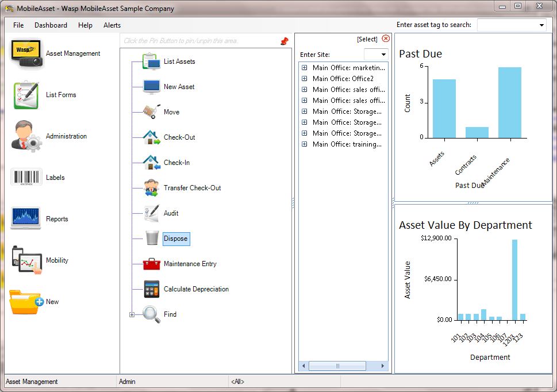Click the site list scrollbar left arrow

[x=304, y=366]
